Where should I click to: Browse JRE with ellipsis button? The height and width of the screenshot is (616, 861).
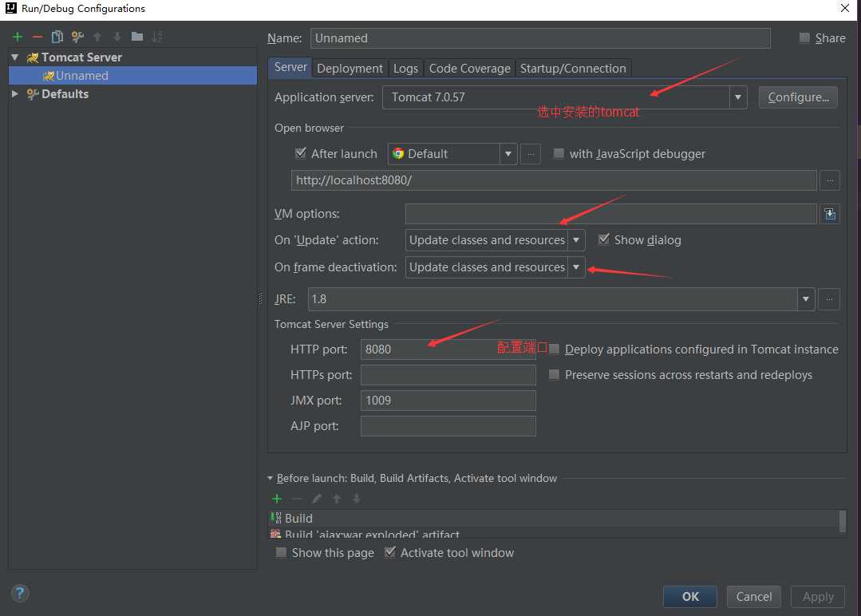click(829, 299)
